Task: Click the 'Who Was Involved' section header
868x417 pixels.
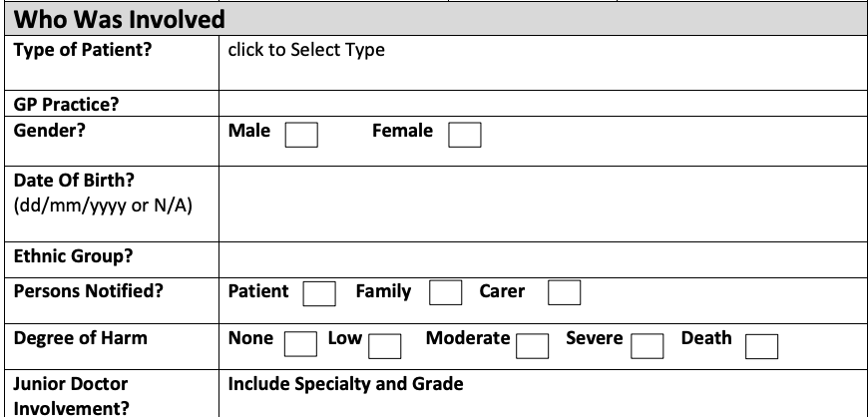Action: (119, 18)
